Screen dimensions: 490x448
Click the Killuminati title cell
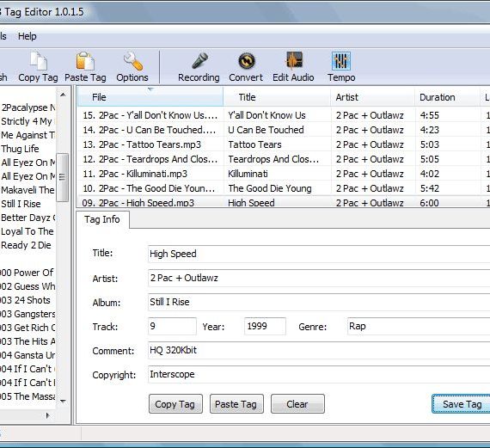point(248,174)
